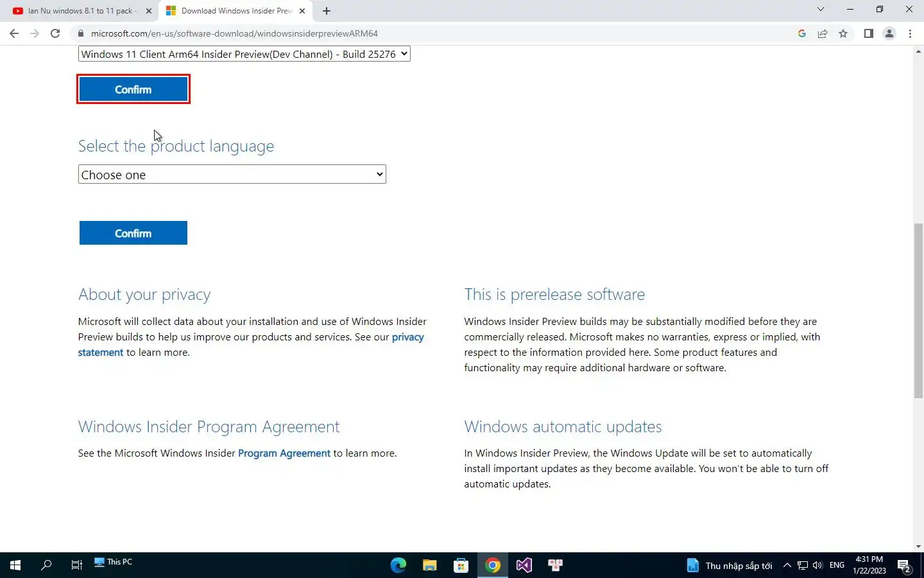Click the About your privacy heading
Viewport: 924px width, 578px height.
[144, 295]
